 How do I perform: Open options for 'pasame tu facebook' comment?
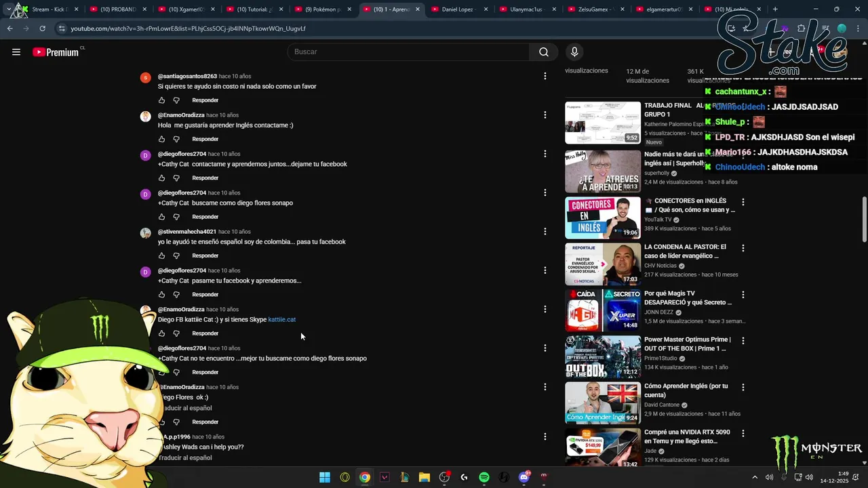(x=545, y=270)
